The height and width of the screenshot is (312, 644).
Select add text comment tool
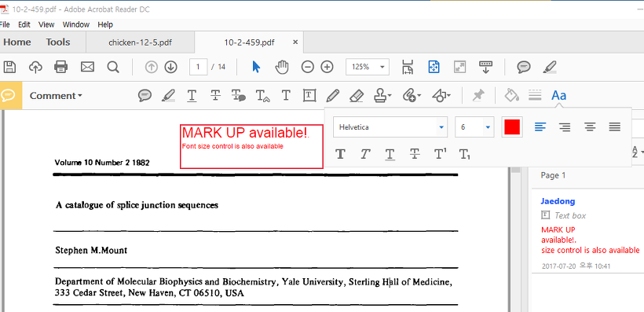coord(286,96)
